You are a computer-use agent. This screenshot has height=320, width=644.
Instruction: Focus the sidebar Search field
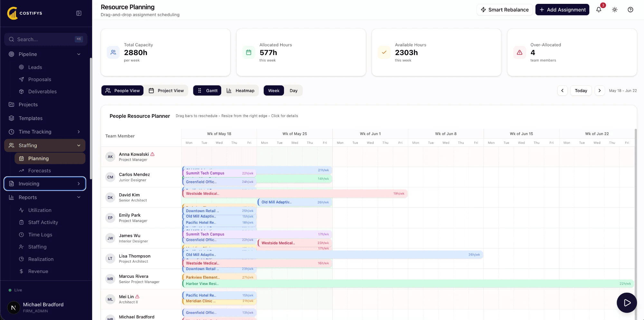[x=46, y=39]
